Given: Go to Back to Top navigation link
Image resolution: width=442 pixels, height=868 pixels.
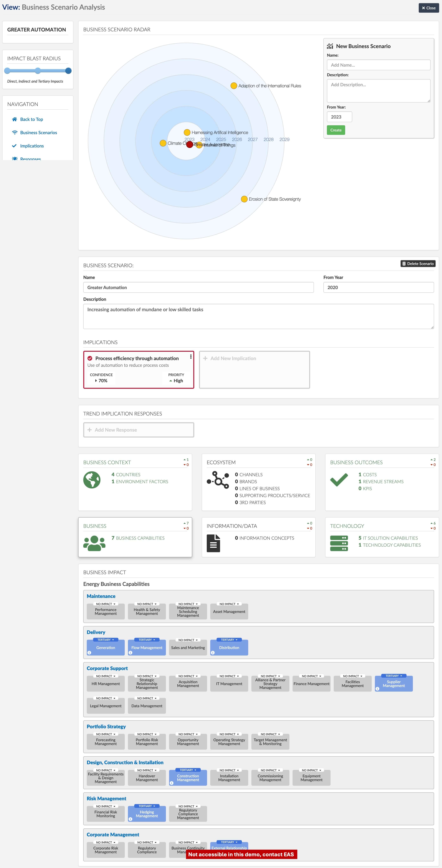Looking at the screenshot, I should coord(31,119).
